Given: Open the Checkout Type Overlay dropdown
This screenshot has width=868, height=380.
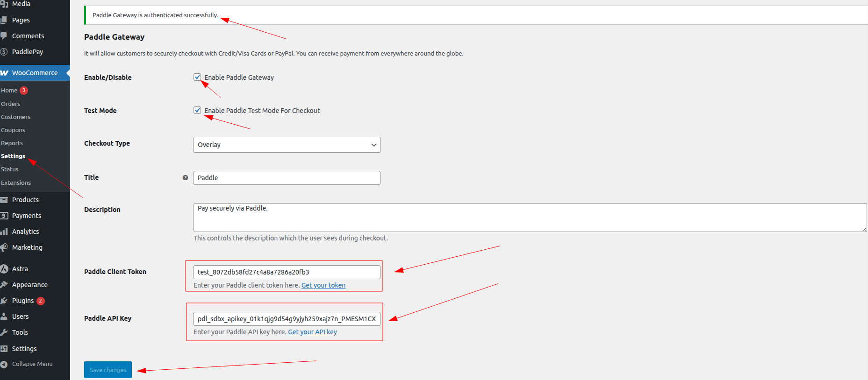Looking at the screenshot, I should (287, 145).
